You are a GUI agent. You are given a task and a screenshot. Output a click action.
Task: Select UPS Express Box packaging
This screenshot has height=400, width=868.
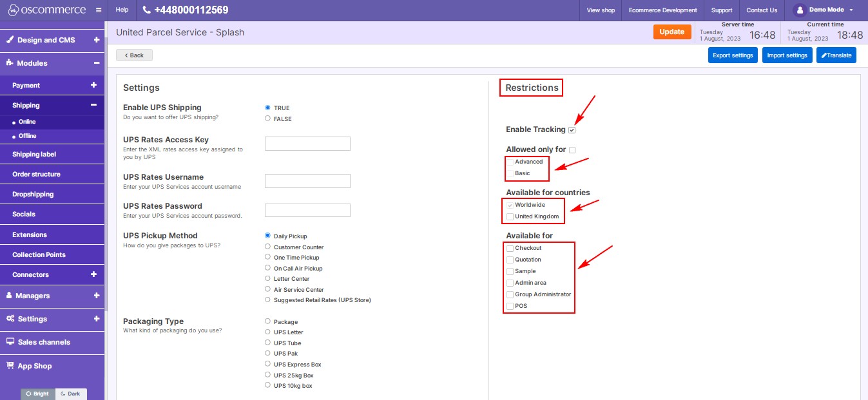coord(267,364)
